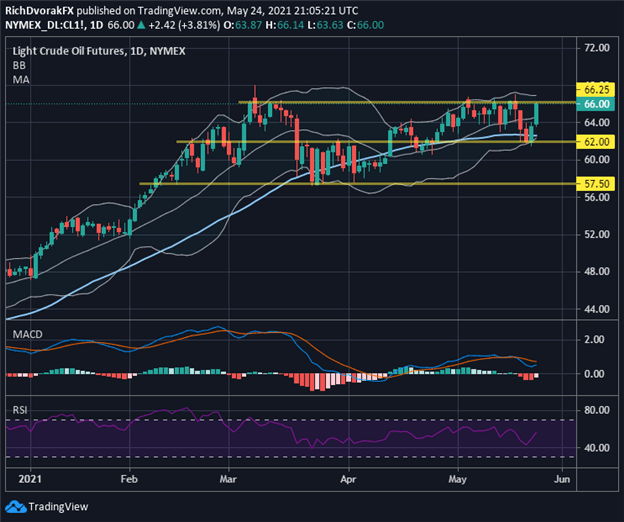Click the MACD indicator label
This screenshot has width=624, height=522.
pyautogui.click(x=27, y=334)
